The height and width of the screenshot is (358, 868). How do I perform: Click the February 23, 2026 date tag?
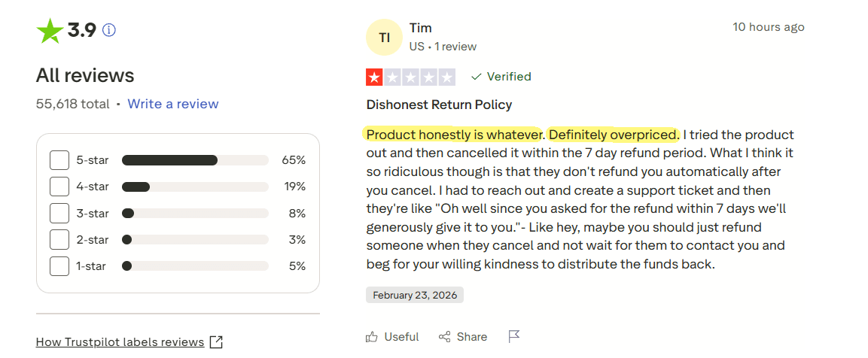(x=415, y=295)
